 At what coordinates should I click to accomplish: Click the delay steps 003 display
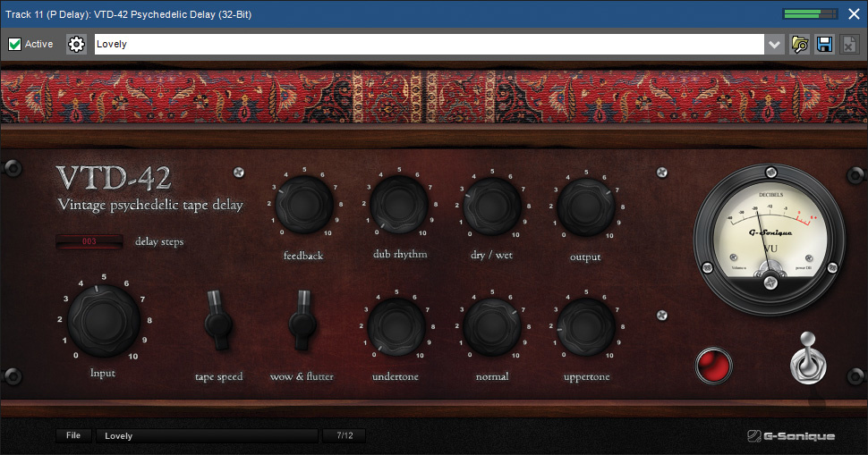click(89, 241)
